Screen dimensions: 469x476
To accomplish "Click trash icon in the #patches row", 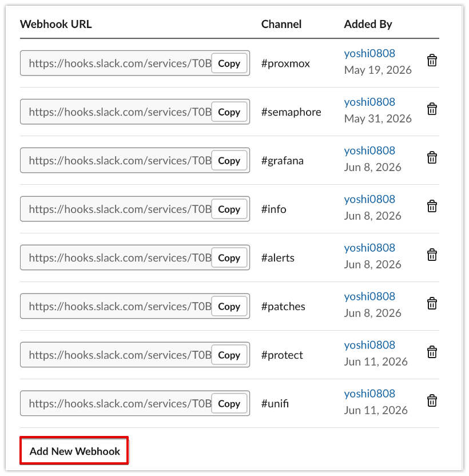I will tap(432, 303).
